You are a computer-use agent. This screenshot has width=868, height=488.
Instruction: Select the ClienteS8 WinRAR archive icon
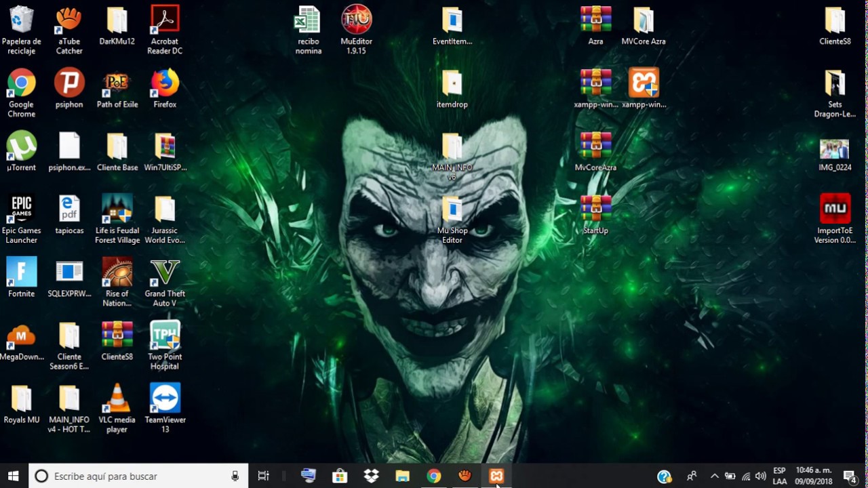pyautogui.click(x=117, y=340)
